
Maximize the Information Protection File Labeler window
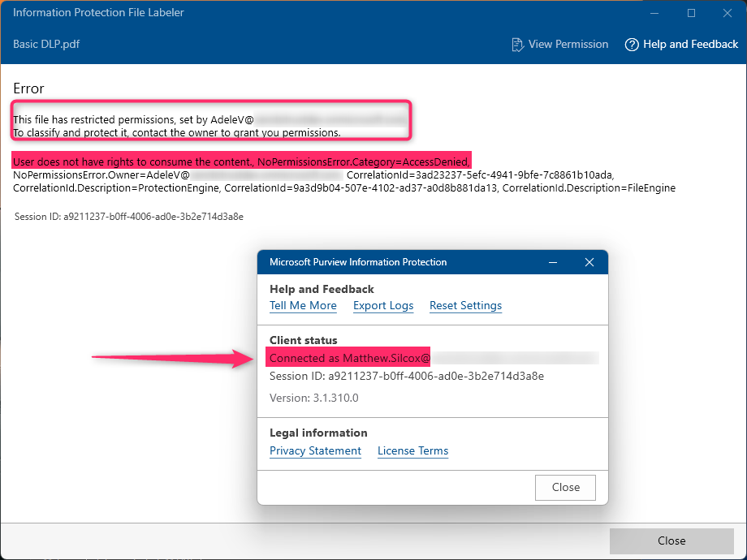pos(691,13)
